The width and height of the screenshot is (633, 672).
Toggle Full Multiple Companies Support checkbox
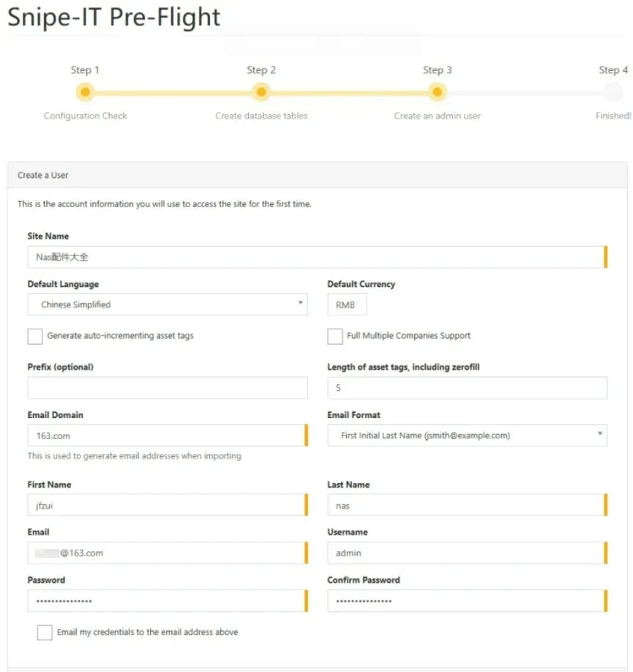coord(335,336)
